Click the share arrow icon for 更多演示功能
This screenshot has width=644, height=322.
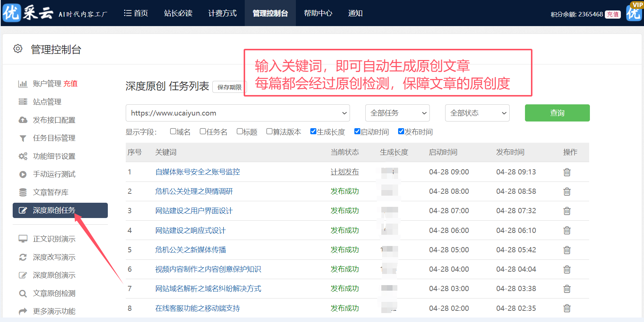point(23,311)
